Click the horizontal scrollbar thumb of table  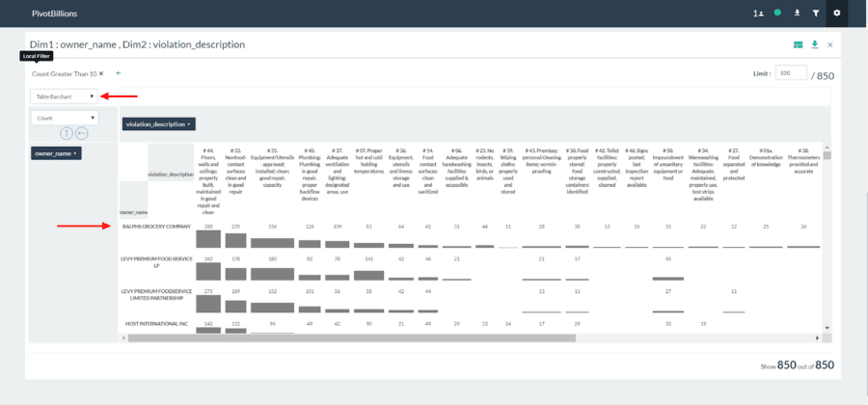click(351, 337)
